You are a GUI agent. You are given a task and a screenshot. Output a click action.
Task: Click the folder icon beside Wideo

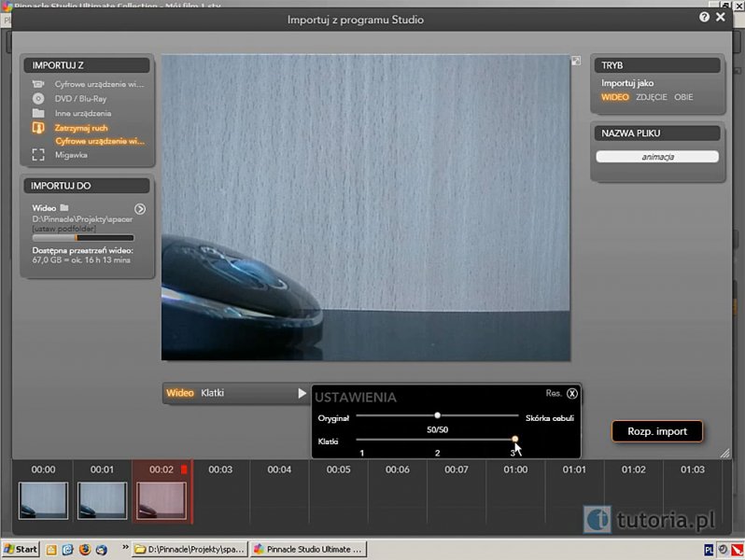(64, 208)
